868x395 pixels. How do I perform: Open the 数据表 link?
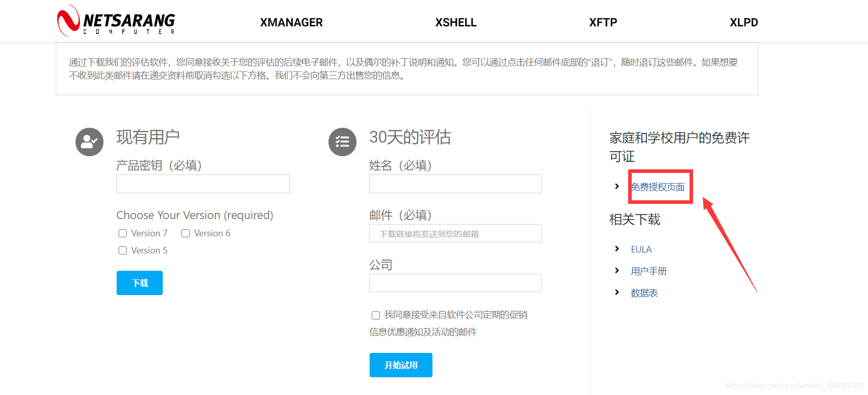(644, 293)
